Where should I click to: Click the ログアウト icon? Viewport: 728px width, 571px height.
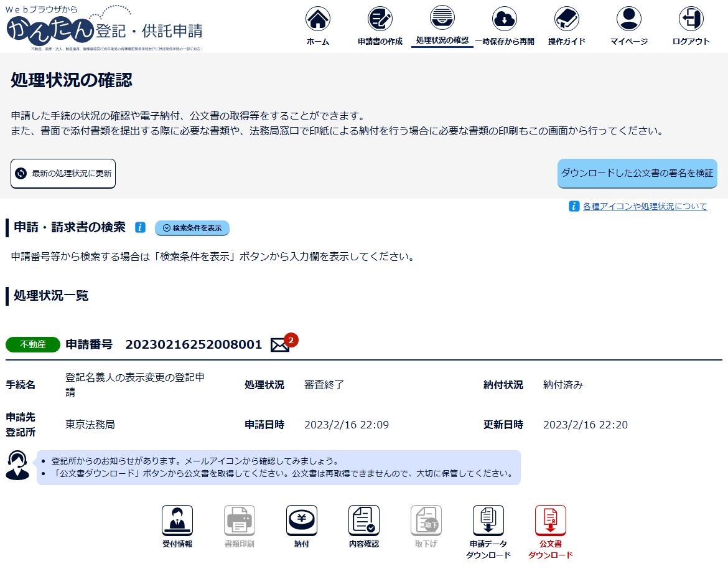691,20
